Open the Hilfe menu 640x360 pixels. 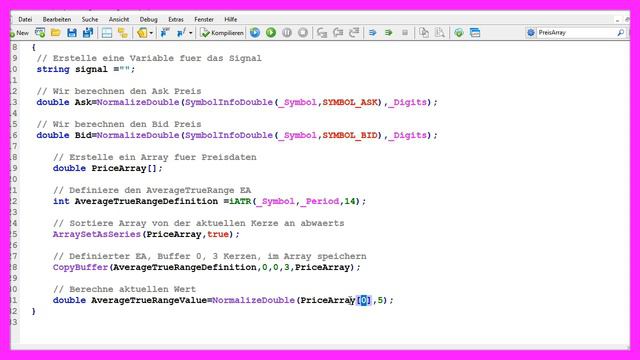pos(231,19)
